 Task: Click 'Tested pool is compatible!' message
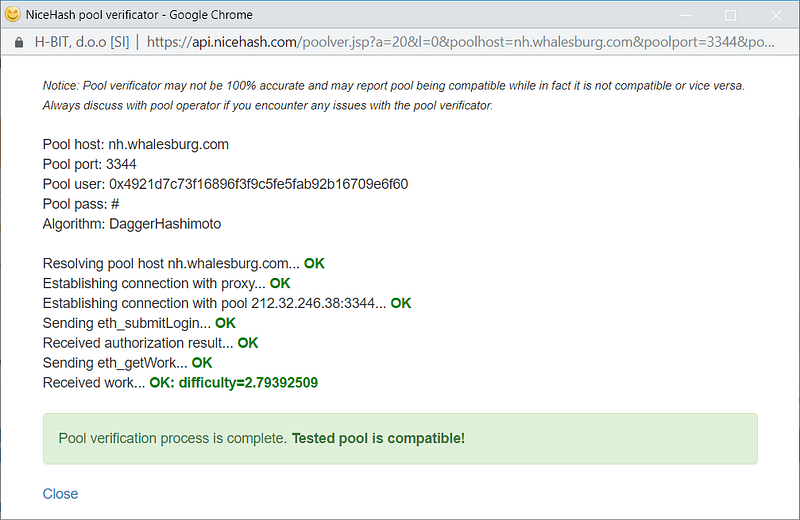[x=378, y=438]
